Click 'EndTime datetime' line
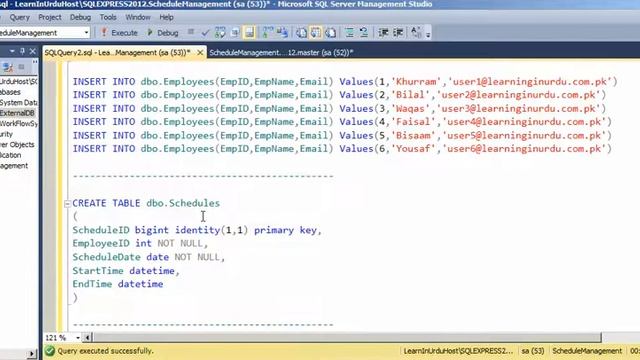This screenshot has height=360, width=640. [118, 284]
